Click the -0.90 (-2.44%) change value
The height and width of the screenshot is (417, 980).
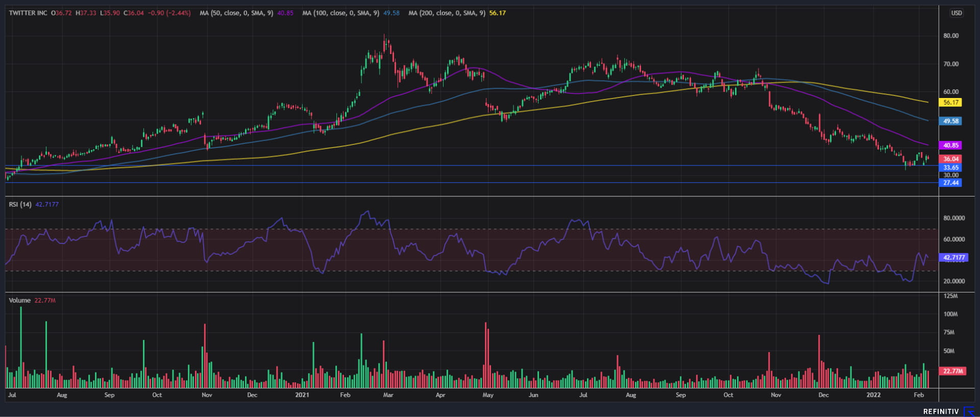click(169, 13)
